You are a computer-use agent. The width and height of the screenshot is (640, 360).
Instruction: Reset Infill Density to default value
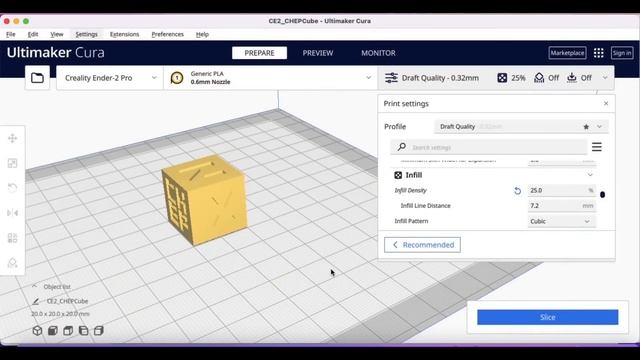(x=517, y=191)
